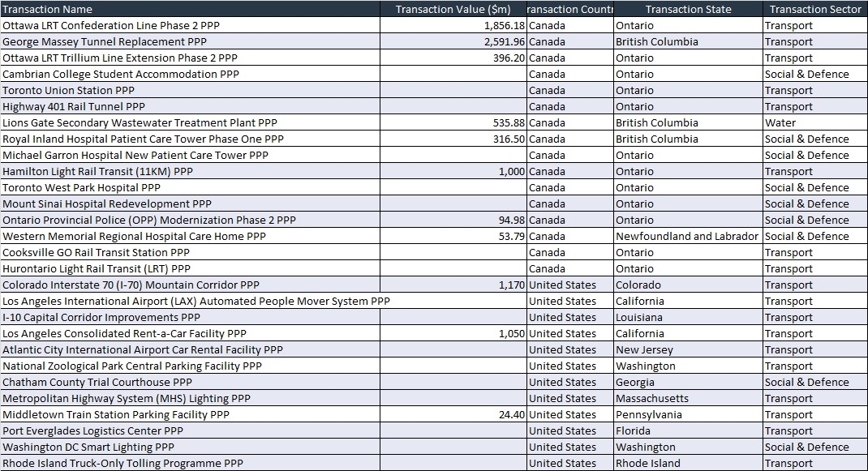Screen dimensions: 868x471
Task: Select the Massachusetts state cell
Action: pyautogui.click(x=688, y=399)
